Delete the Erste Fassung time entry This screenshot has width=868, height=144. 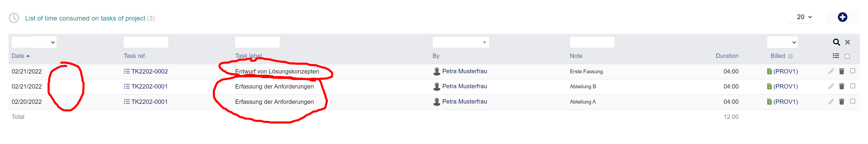(x=842, y=71)
